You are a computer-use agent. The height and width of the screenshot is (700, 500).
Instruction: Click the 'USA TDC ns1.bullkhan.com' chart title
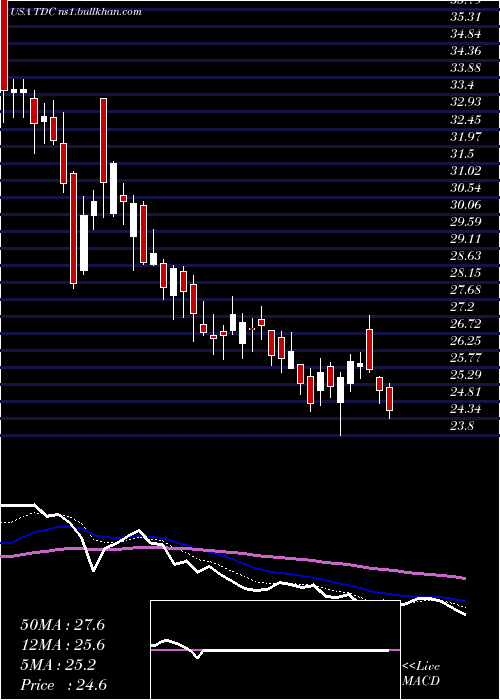pos(75,12)
